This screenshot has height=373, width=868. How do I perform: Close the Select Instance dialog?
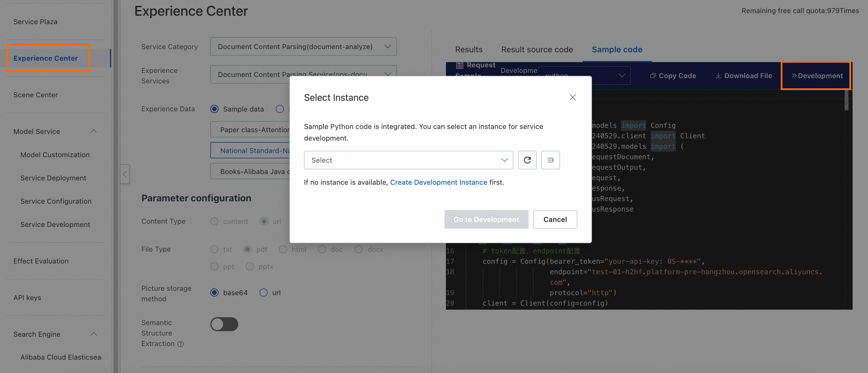572,98
